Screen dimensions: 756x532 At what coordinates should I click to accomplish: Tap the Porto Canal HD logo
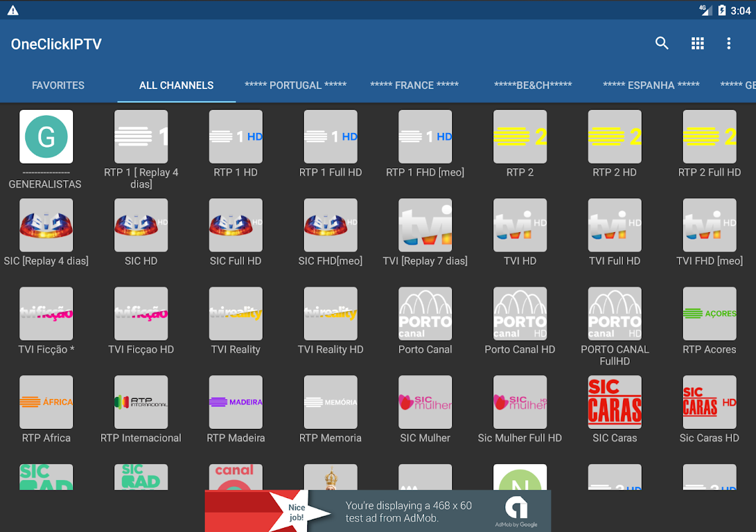(520, 313)
